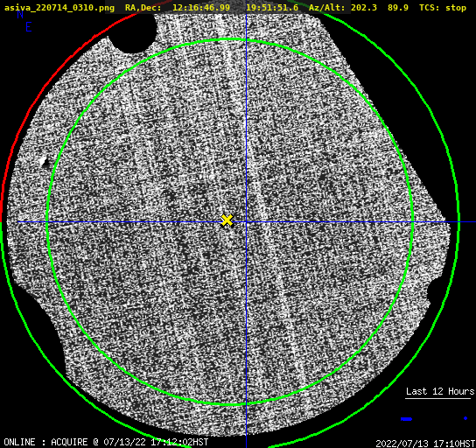Click the blue E compass label
476x448 pixels.
[29, 27]
